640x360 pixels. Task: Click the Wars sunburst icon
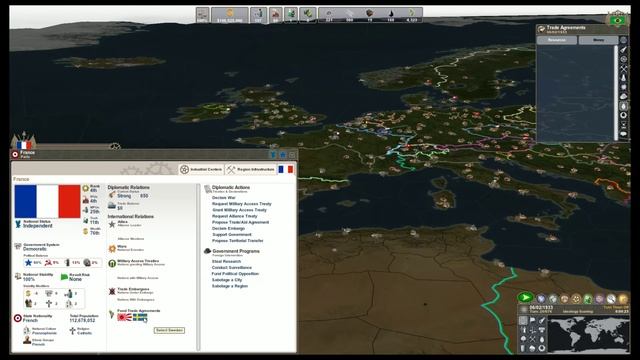[x=112, y=249]
